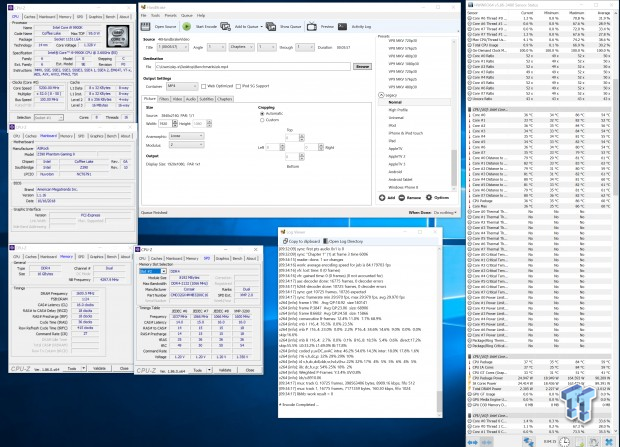This screenshot has width=620, height=447.
Task: Switch to the Video tab in HandBrake
Action: coord(177,99)
